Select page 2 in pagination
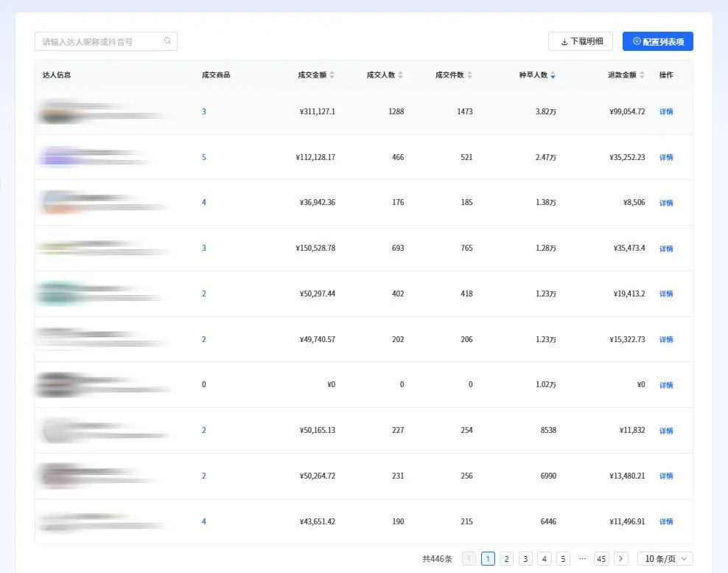This screenshot has height=573, width=728. pos(506,558)
